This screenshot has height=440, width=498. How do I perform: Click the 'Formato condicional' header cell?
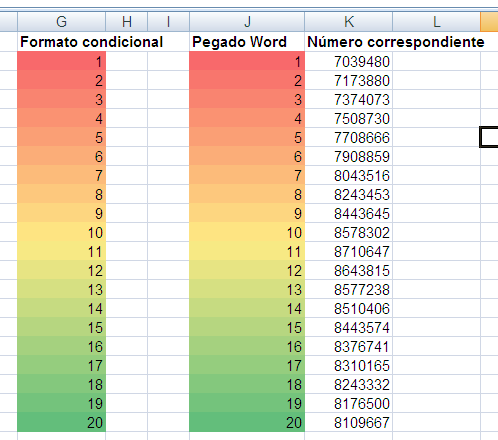[x=61, y=42]
